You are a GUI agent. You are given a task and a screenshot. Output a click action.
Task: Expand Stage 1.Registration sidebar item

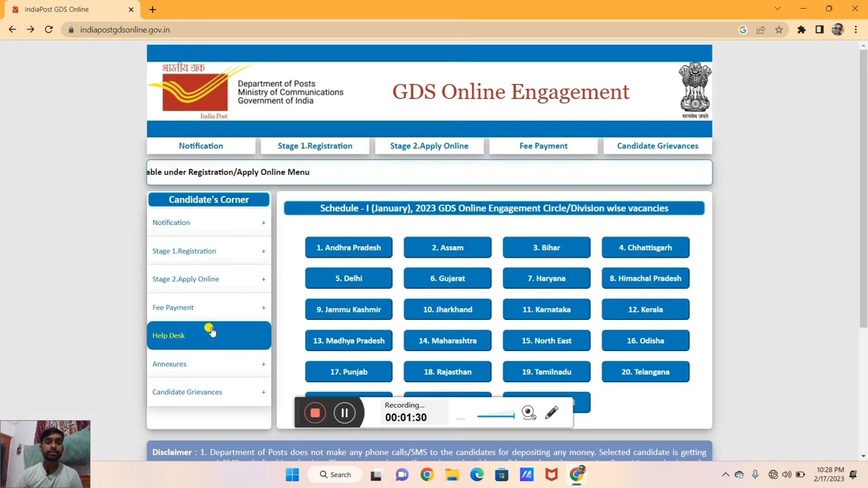click(209, 251)
